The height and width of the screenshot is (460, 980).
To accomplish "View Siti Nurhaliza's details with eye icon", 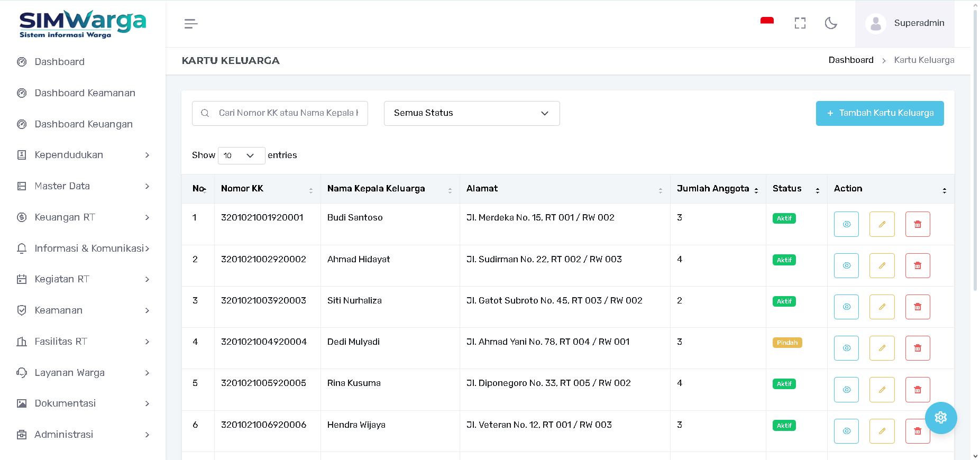I will [846, 307].
